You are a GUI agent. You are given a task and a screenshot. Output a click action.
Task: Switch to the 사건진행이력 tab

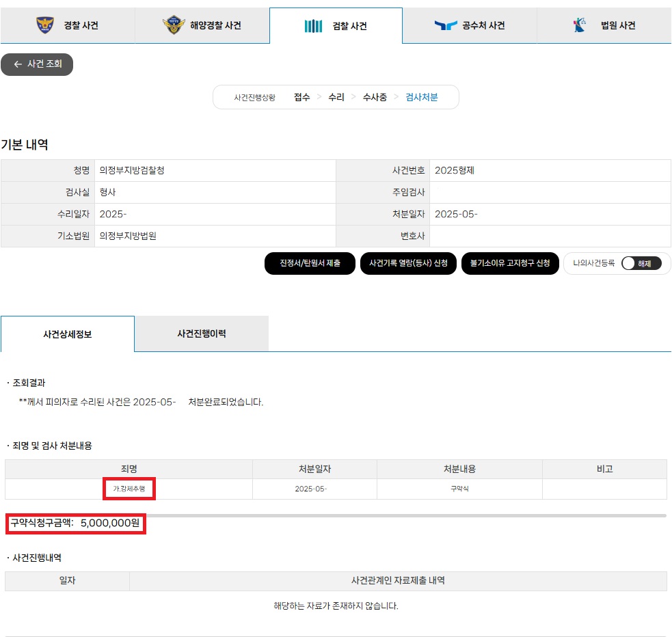click(202, 333)
